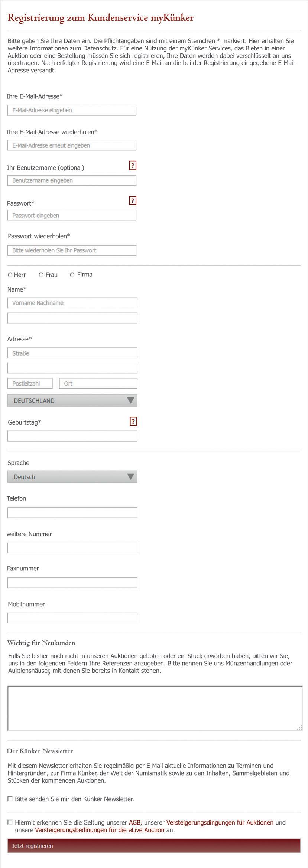Focus the E-Mail-Adresse eingeben field
Screen dimensions: 308x868
[x=72, y=110]
